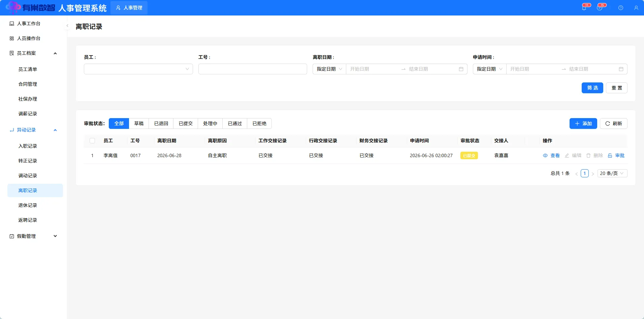
Task: Open the notification bell with 11 badge
Action: [x=584, y=8]
